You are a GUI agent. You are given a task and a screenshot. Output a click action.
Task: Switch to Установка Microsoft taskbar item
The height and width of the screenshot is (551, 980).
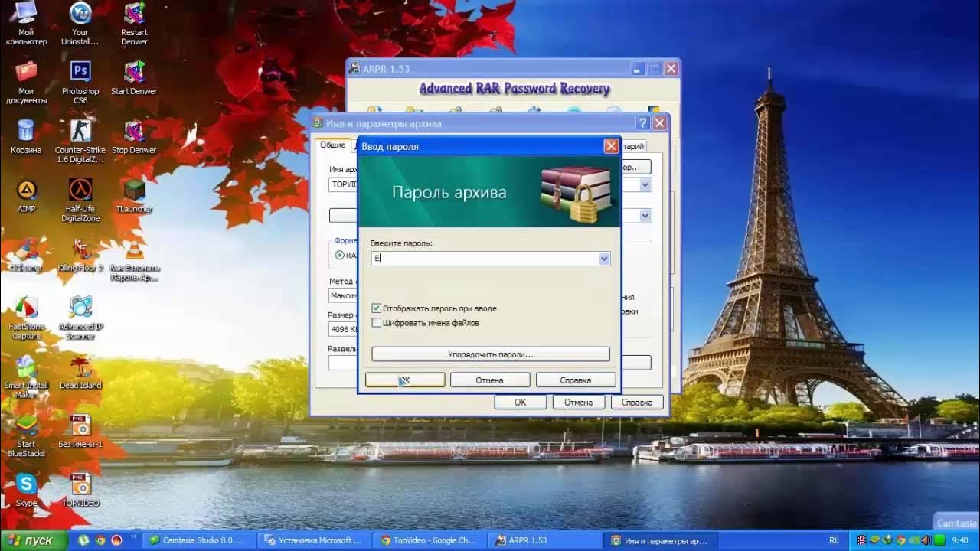315,540
